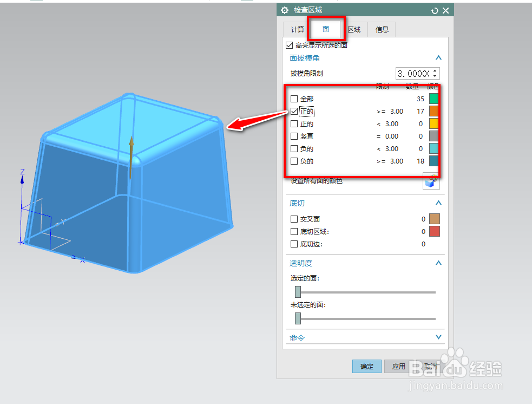Click the 确定 button
The image size is (532, 404).
[367, 366]
